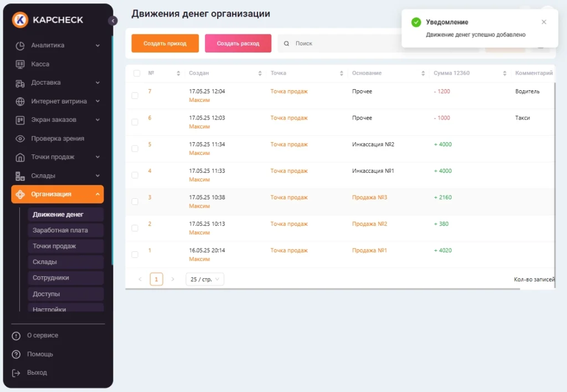Select the checkbox for row number 3
Image resolution: width=567 pixels, height=392 pixels.
135,202
